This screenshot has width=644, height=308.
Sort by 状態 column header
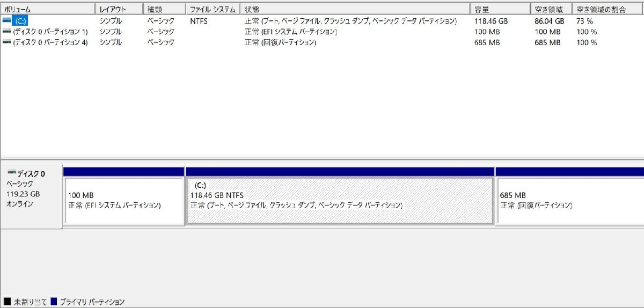355,10
